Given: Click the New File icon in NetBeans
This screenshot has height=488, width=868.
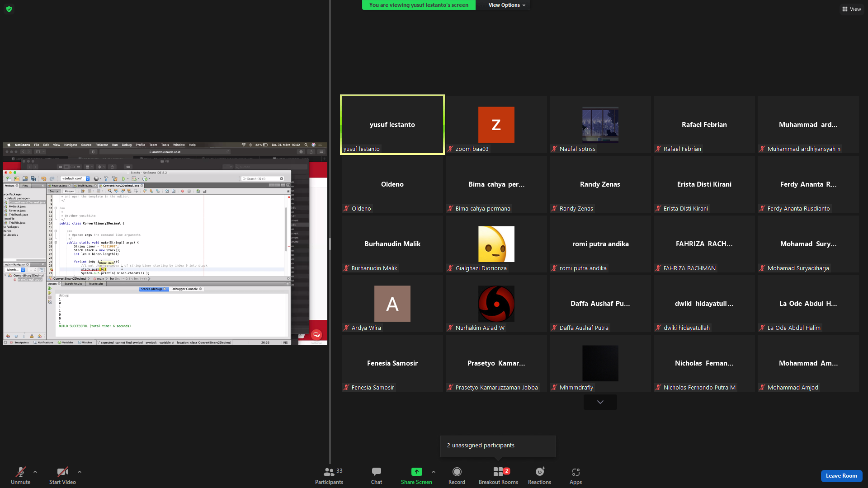Looking at the screenshot, I should tap(9, 179).
